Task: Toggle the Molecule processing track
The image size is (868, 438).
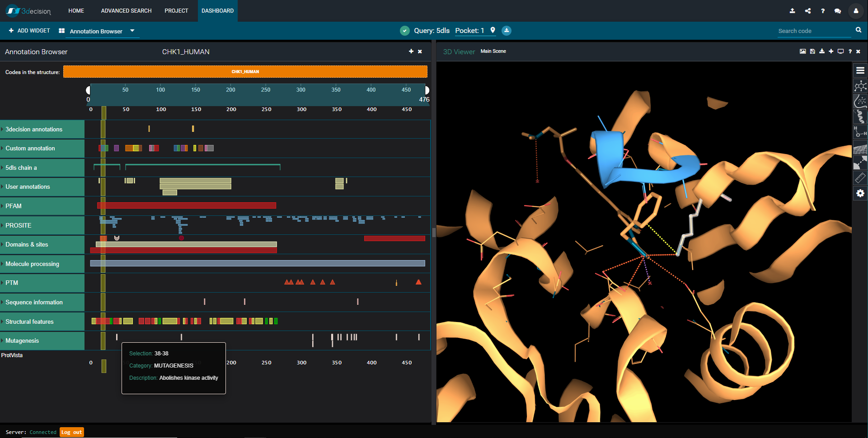Action: 32,264
